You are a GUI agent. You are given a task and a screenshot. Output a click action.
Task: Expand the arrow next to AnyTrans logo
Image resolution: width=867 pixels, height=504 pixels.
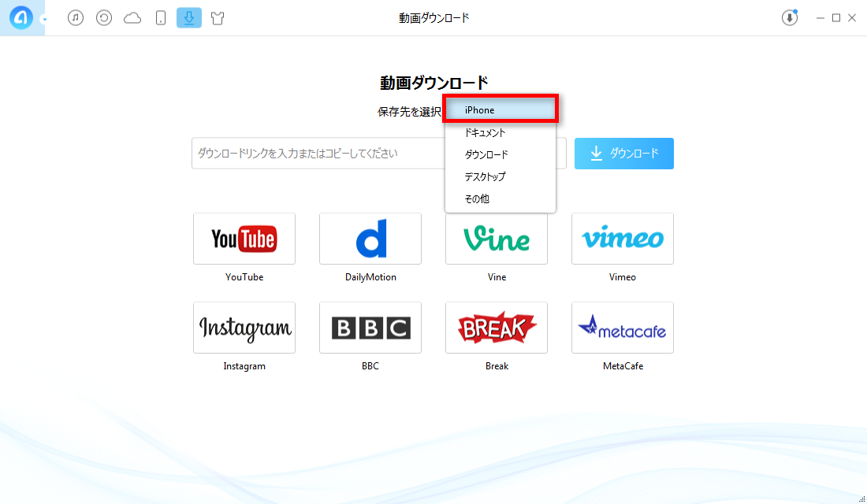click(44, 20)
